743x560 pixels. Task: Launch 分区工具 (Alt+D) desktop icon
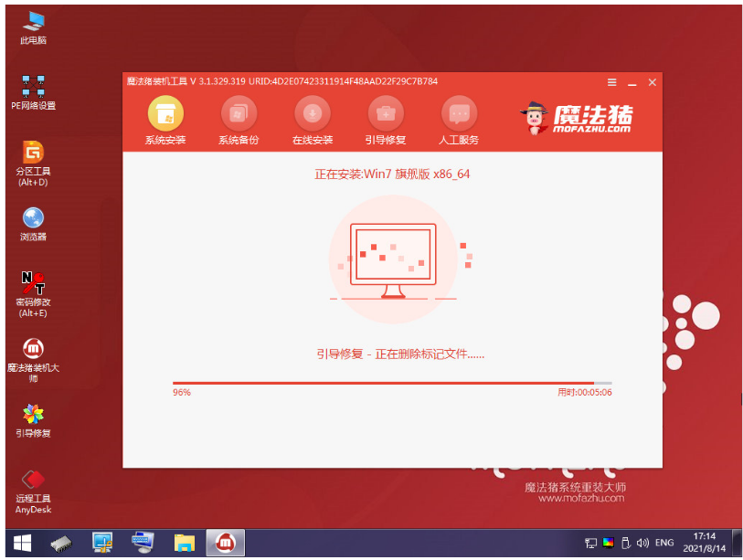[x=33, y=164]
